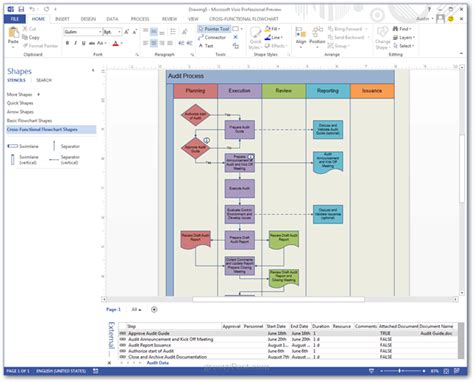Decrease the paragraph indent

click(181, 43)
